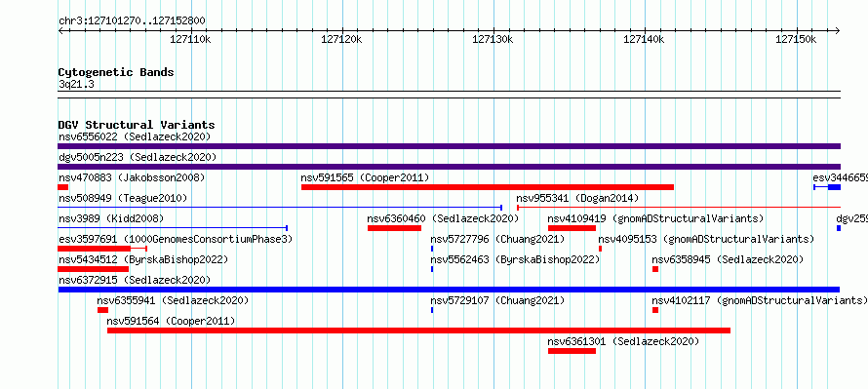
Task: Open variant label nsv6372915 (Sedlazeck2020)
Action: 135,280
